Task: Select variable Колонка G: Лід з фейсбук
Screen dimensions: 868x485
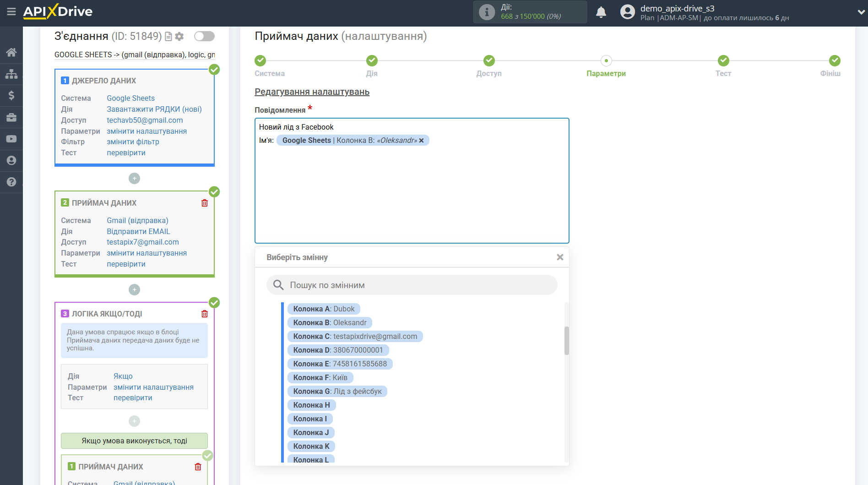Action: click(337, 392)
